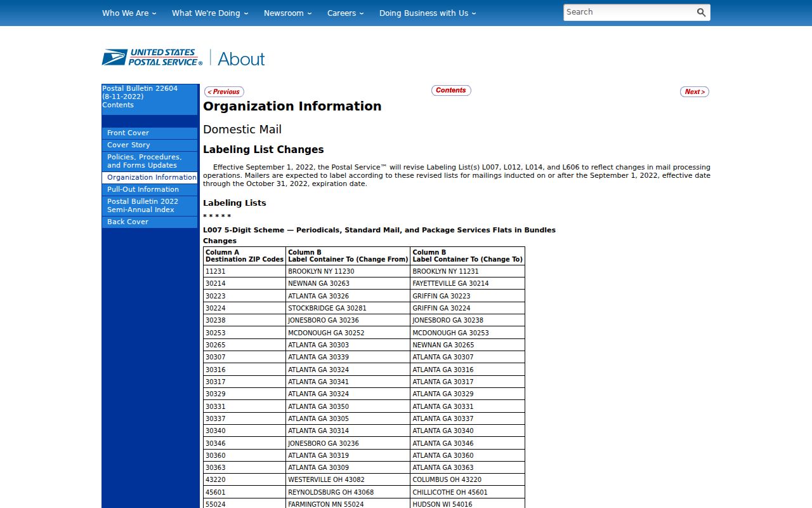Expand the Careers menu
Screen dimensions: 812x508
[x=346, y=13]
